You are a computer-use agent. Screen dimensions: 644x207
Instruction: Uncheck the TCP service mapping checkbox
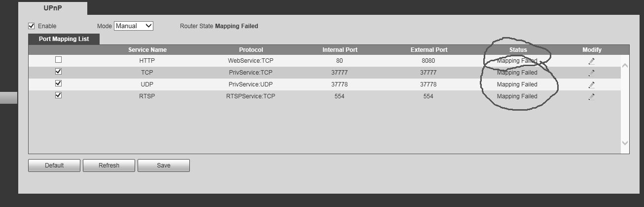(58, 72)
